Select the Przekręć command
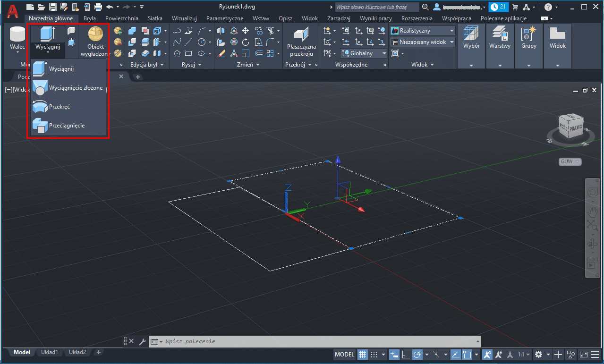 tap(68, 107)
